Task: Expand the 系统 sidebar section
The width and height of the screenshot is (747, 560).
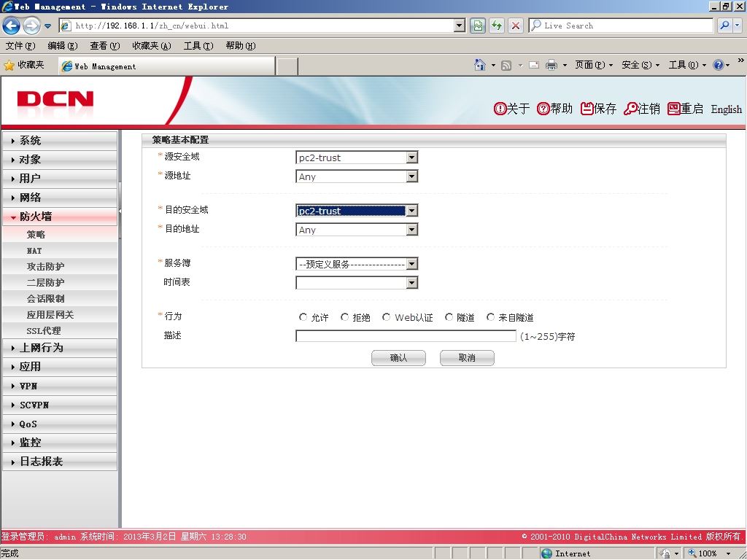Action: click(x=60, y=141)
